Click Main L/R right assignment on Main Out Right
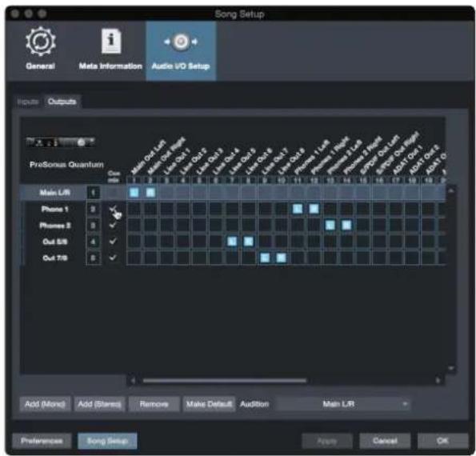 tap(150, 192)
